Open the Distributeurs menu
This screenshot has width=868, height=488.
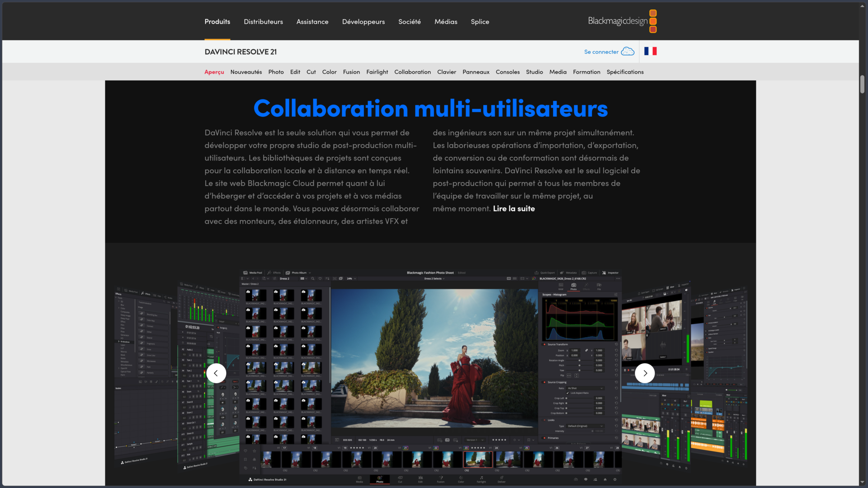(263, 22)
